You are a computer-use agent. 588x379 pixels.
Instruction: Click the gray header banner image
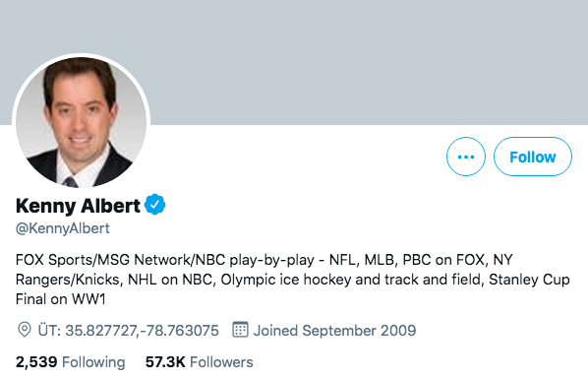click(294, 62)
